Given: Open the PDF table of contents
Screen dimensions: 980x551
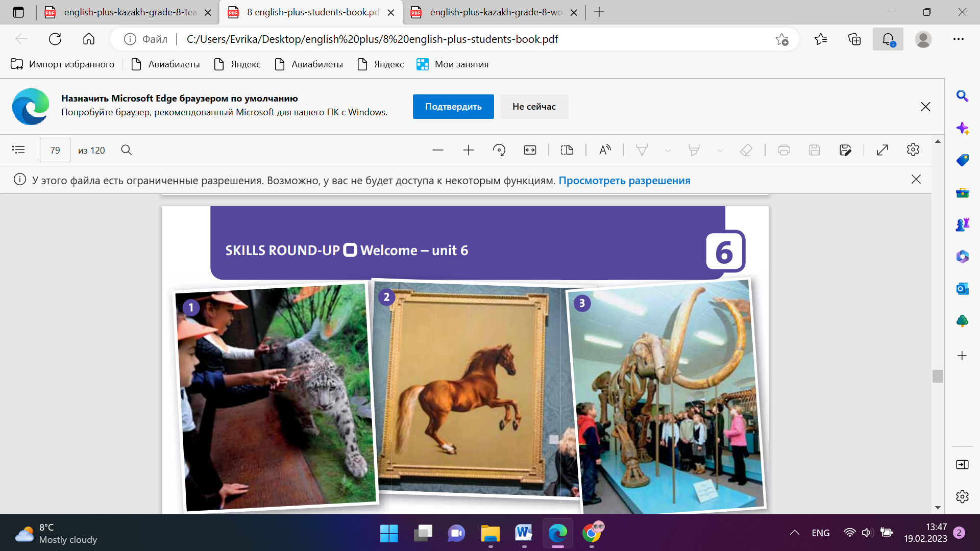Looking at the screenshot, I should point(18,150).
